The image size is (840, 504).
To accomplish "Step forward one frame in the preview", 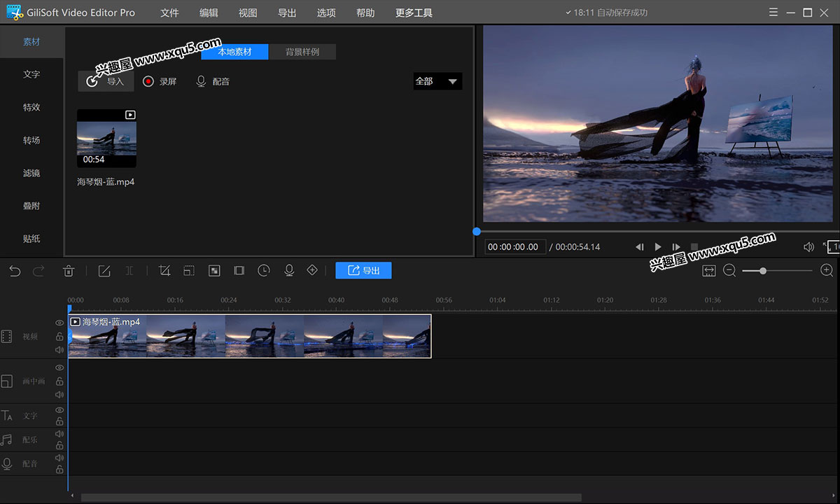I will pyautogui.click(x=676, y=247).
